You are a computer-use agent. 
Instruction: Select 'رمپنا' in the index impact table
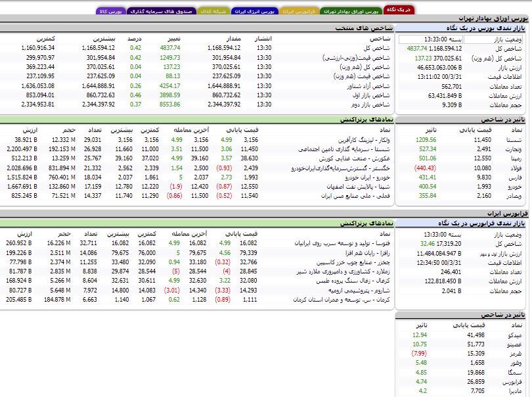pos(516,158)
